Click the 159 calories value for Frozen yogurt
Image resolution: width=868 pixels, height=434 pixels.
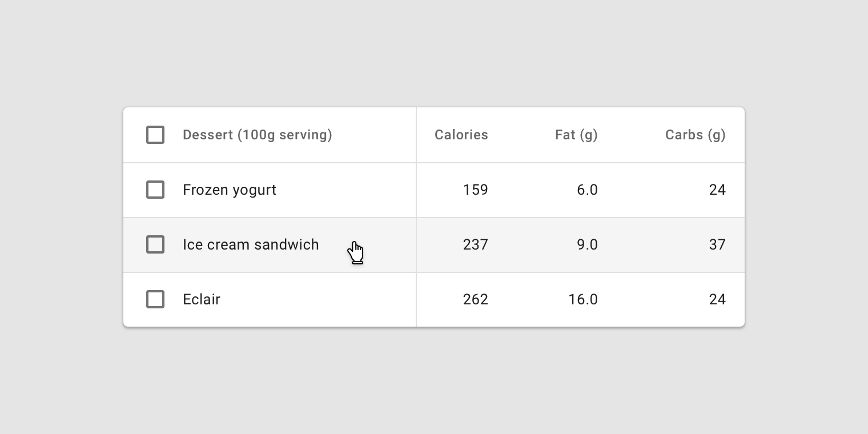tap(475, 190)
